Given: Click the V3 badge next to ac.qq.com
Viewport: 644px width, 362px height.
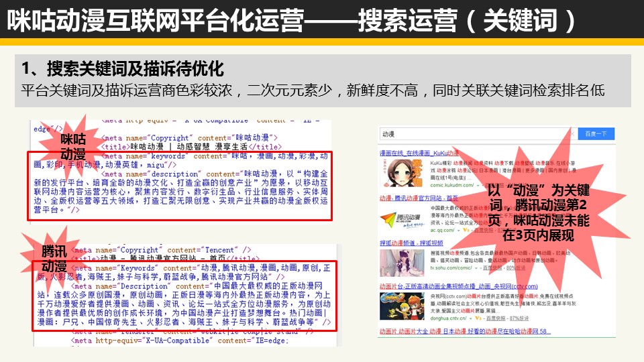Looking at the screenshot, I should (x=466, y=230).
